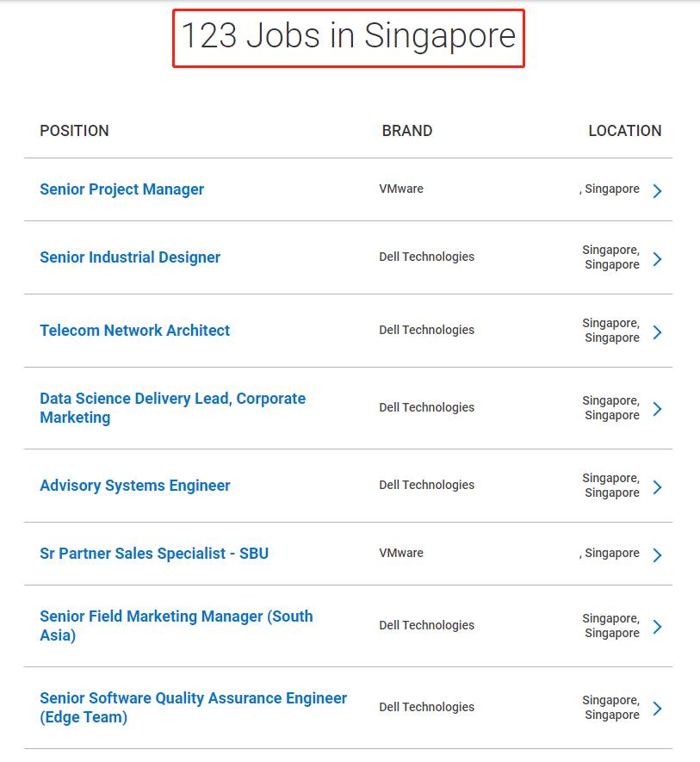This screenshot has height=762, width=700.
Task: Open the Senior Project Manager job link
Action: 121,189
